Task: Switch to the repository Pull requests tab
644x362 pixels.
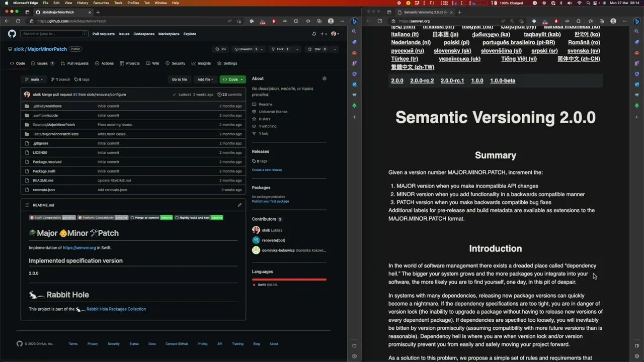Action: (x=74, y=63)
